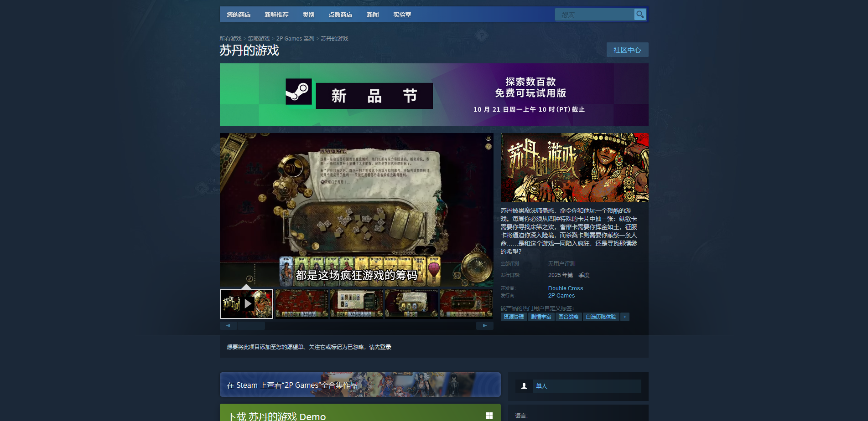Click the plus icon to add tags
868x421 pixels.
[x=625, y=317]
